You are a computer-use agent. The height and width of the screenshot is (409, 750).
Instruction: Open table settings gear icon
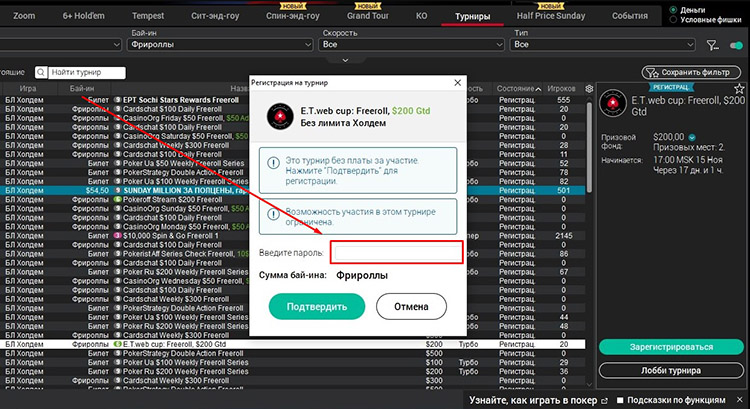point(589,88)
